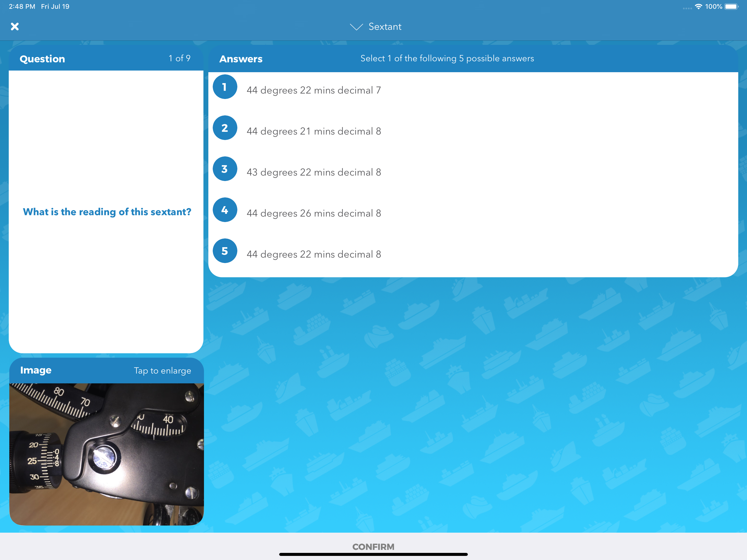Click the '1 of 9' question counter
The width and height of the screenshot is (747, 560).
point(180,58)
